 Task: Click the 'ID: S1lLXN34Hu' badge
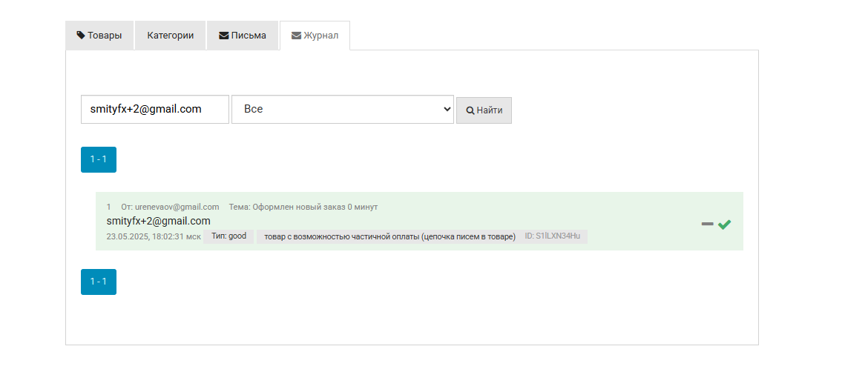click(553, 236)
